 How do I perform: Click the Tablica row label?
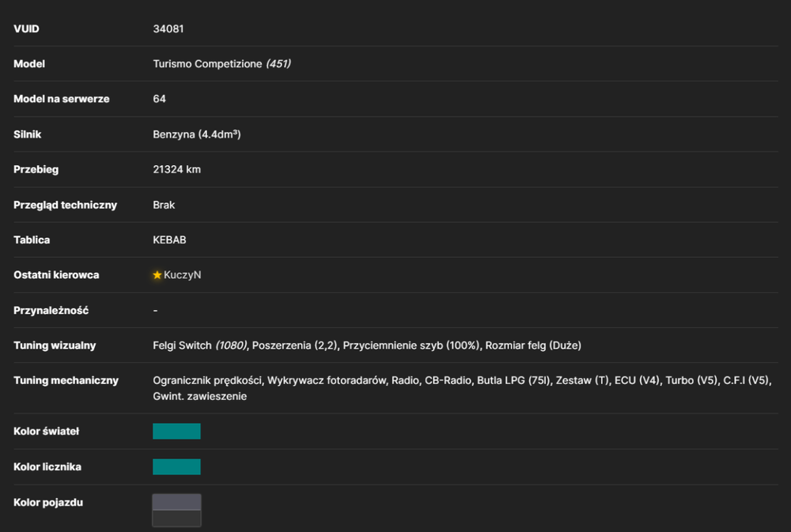click(32, 240)
